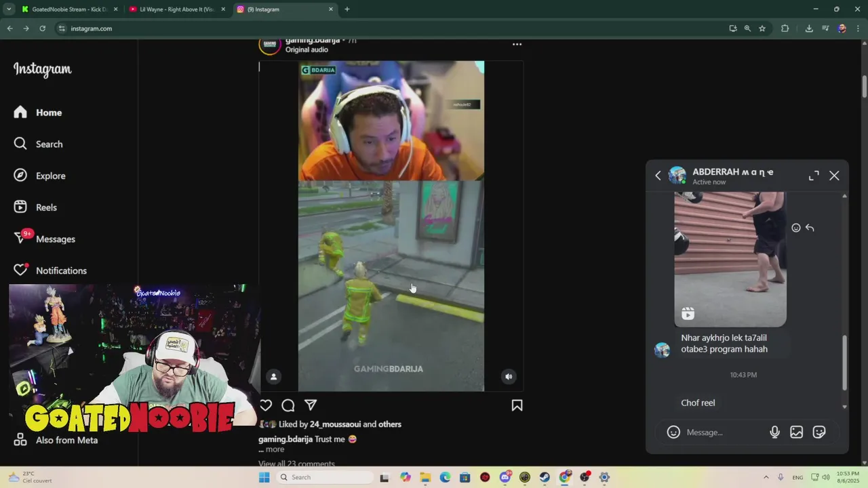Like the gaming.bdarija post
This screenshot has height=488, width=868.
[266, 405]
